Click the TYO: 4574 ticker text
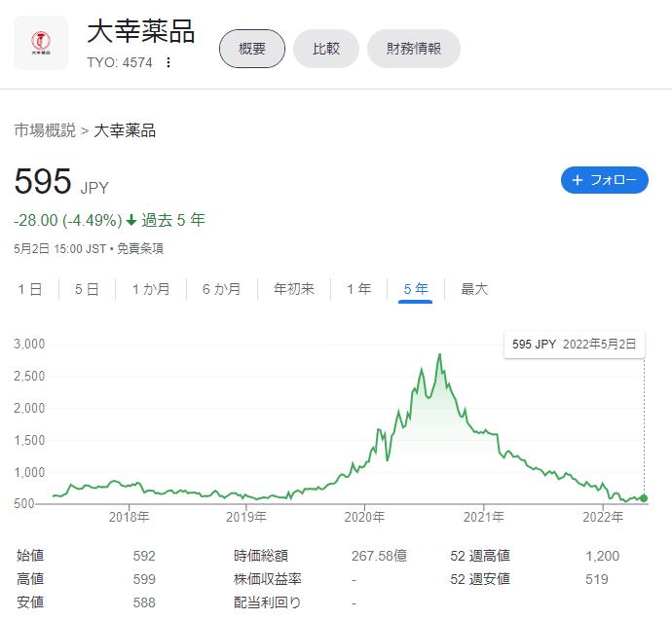The image size is (672, 620). point(120,62)
